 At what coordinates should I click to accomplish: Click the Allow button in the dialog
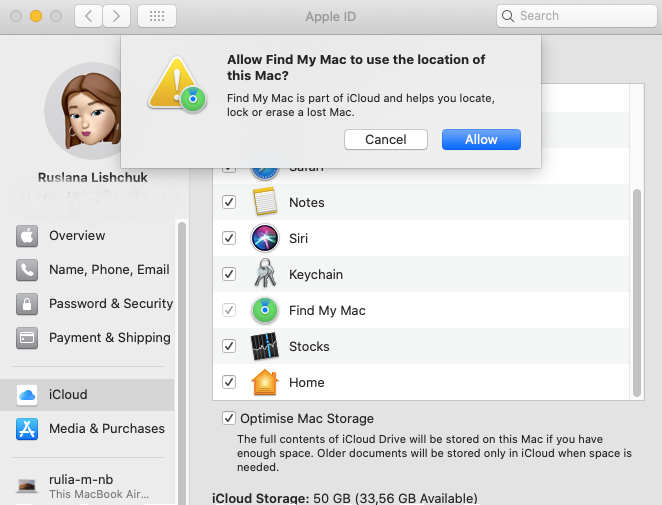[481, 139]
